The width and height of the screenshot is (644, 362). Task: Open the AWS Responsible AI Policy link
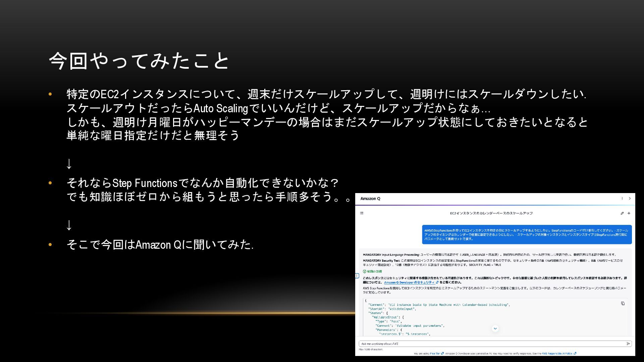pyautogui.click(x=557, y=353)
